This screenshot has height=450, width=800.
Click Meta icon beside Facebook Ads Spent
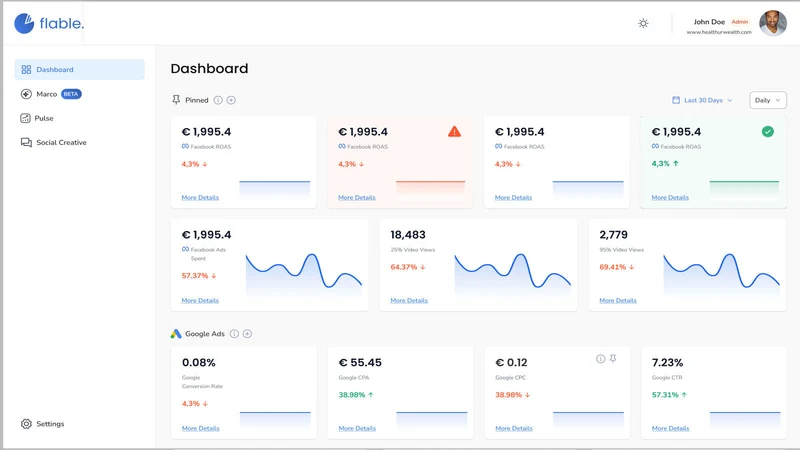[x=185, y=249]
